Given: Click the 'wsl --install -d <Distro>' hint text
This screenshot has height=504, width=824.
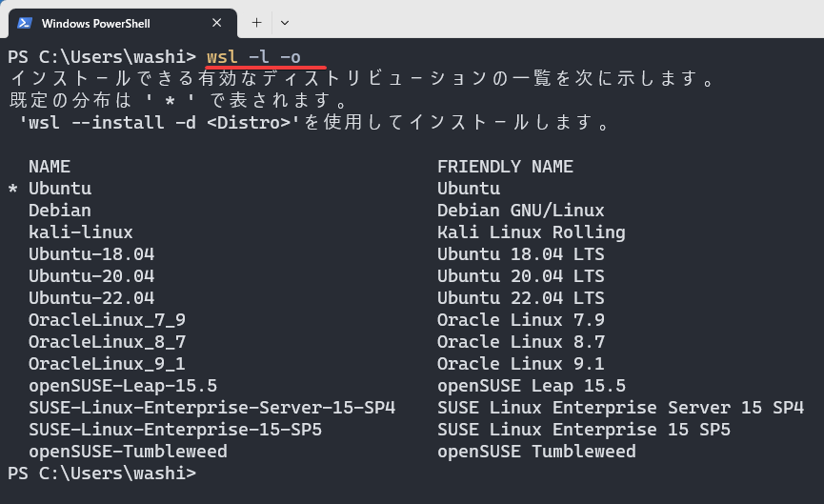Looking at the screenshot, I should click(x=159, y=123).
